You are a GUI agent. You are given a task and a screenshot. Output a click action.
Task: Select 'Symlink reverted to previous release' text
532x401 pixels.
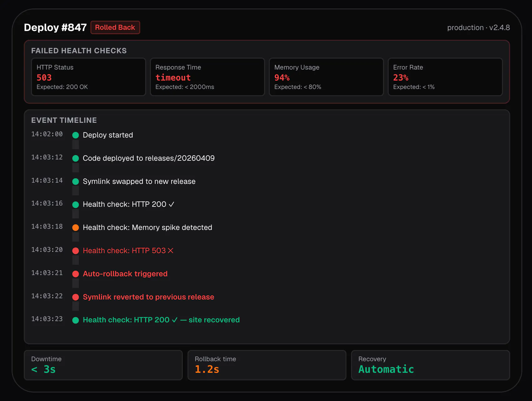pos(149,297)
